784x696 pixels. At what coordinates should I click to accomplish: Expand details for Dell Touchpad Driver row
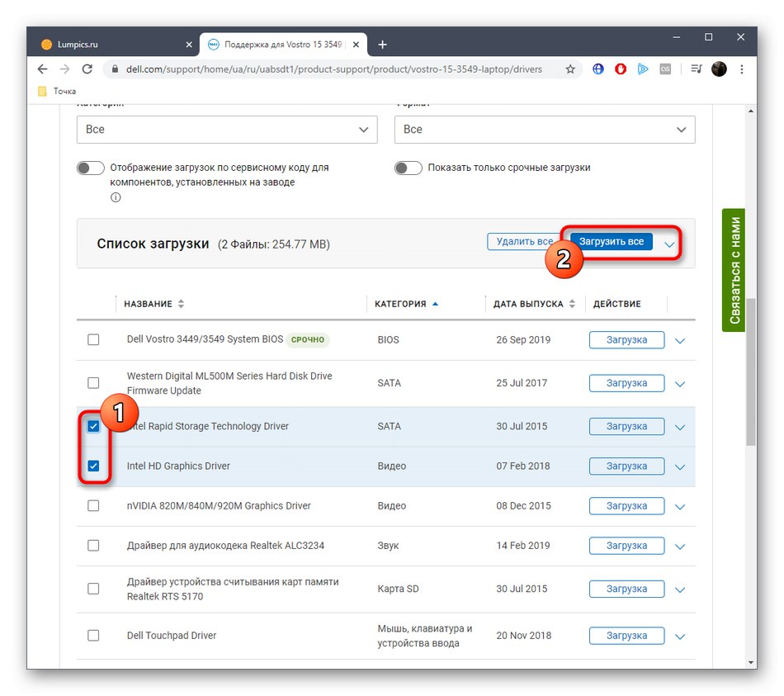tap(679, 637)
